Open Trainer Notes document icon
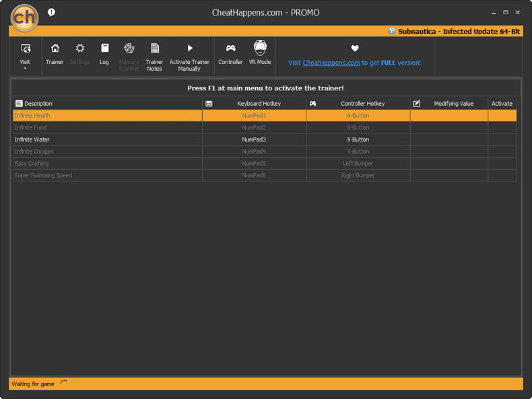This screenshot has height=399, width=532. [155, 49]
